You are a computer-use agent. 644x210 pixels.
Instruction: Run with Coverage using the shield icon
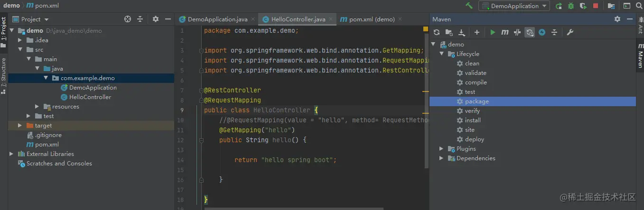(x=583, y=6)
